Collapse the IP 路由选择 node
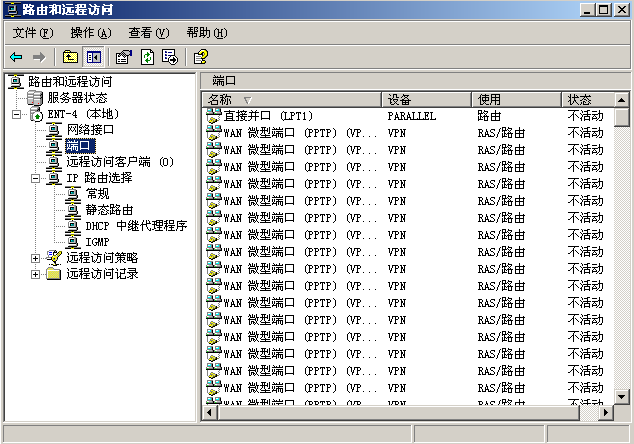 point(36,178)
